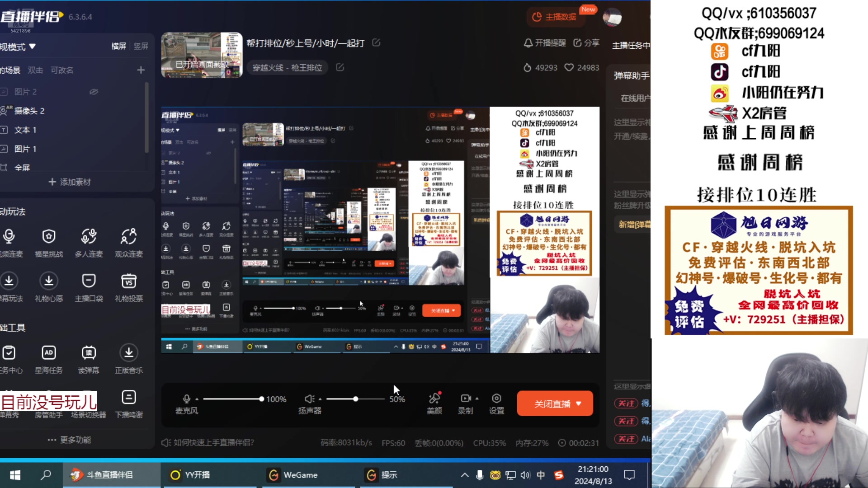
Task: Open 礼物心愿 gift wish tool
Action: pyautogui.click(x=49, y=287)
